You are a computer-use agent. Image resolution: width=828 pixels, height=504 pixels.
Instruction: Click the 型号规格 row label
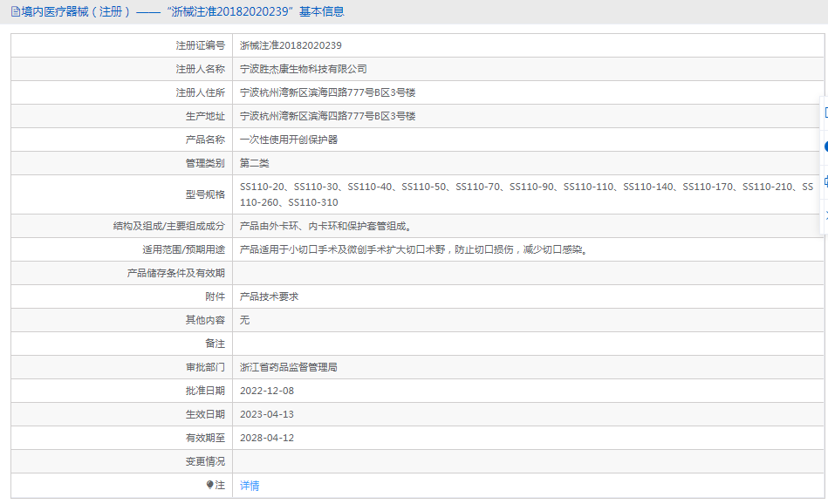tap(205, 194)
